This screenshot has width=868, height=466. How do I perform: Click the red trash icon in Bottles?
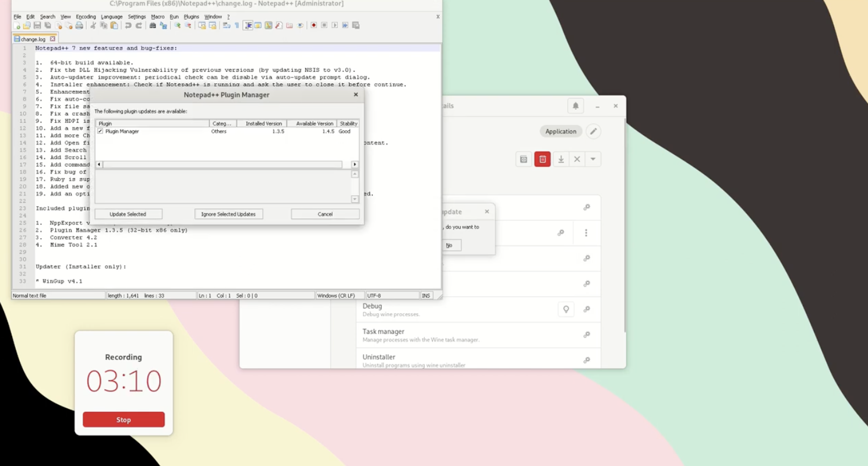coord(542,159)
